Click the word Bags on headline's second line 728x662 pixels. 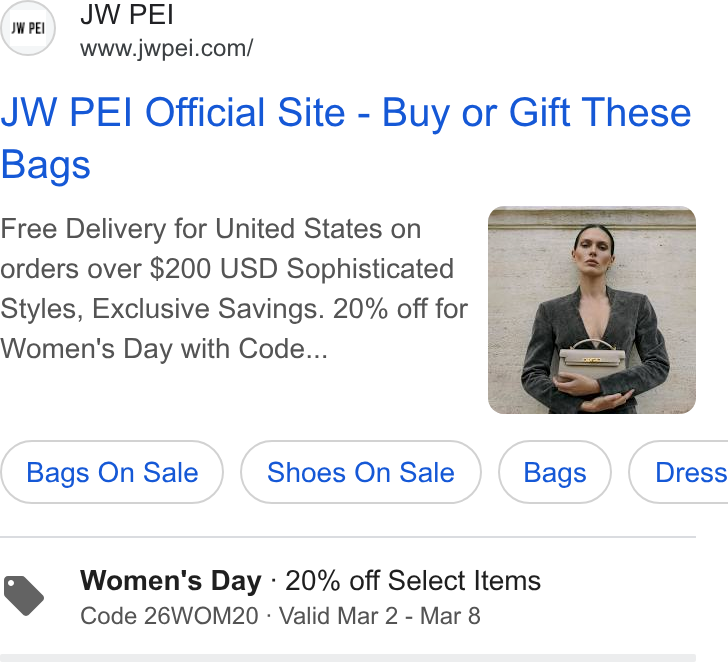[x=46, y=165]
